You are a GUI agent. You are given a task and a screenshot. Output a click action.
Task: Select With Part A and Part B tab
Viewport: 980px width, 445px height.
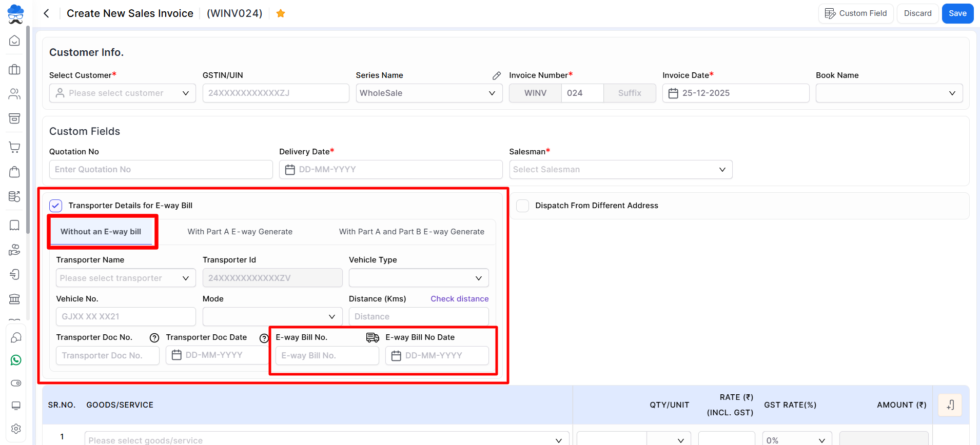[x=411, y=232]
